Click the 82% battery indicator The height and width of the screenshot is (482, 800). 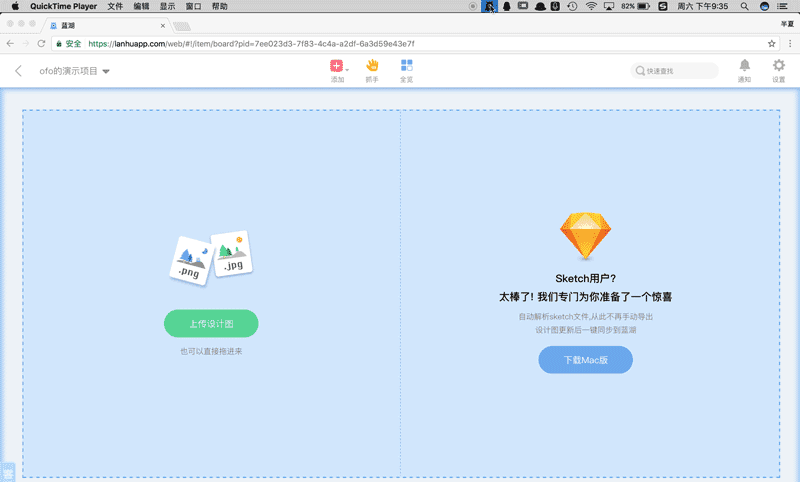coord(635,6)
